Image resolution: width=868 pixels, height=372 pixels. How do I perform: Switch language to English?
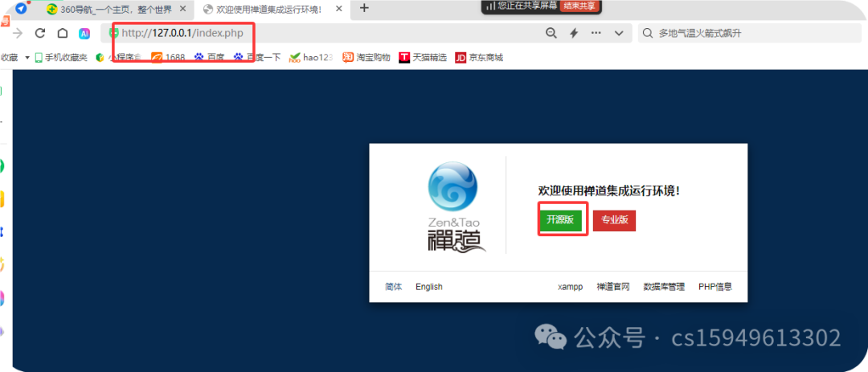(429, 287)
